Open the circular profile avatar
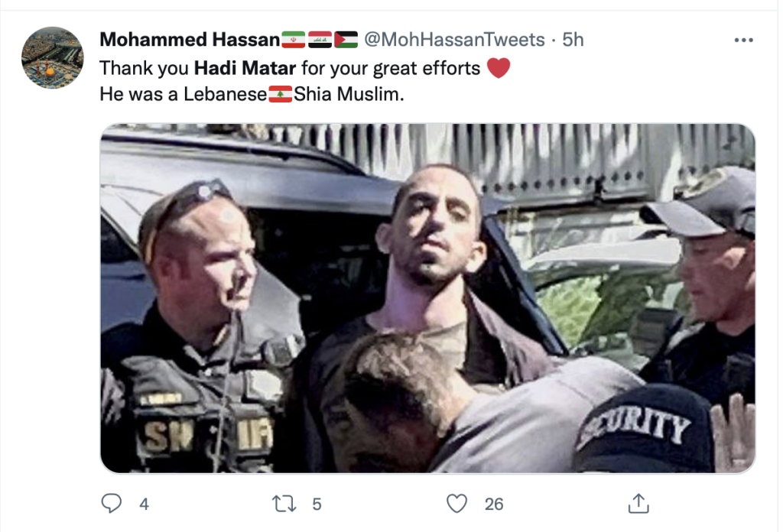The width and height of the screenshot is (783, 532). [x=53, y=58]
